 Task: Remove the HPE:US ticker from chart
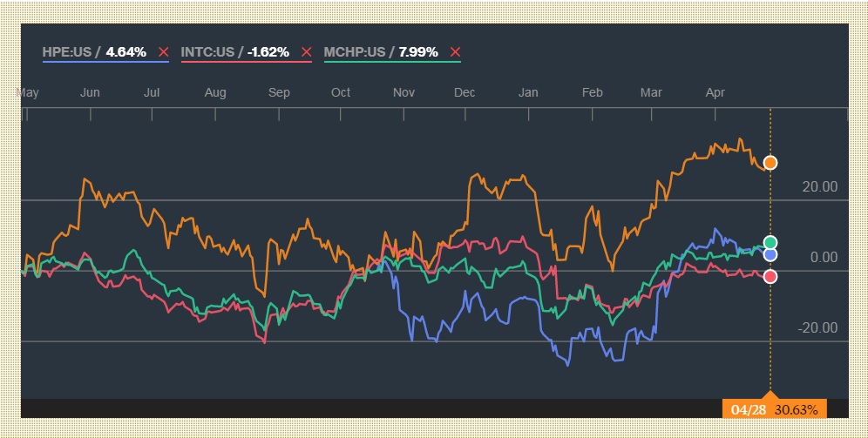[163, 52]
